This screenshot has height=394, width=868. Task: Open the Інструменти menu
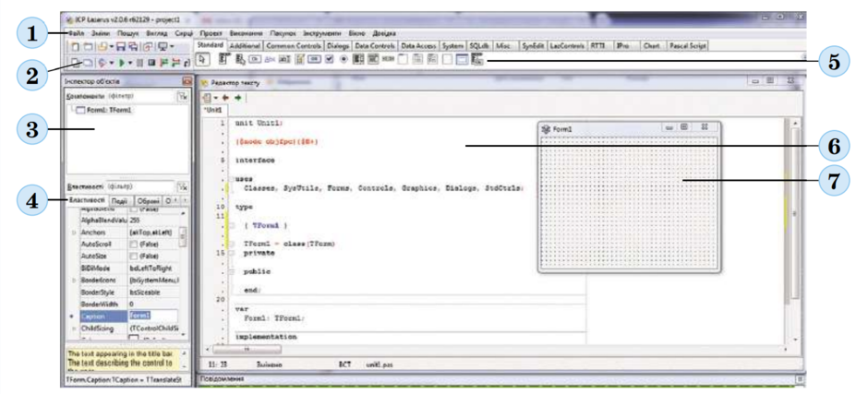pos(321,32)
